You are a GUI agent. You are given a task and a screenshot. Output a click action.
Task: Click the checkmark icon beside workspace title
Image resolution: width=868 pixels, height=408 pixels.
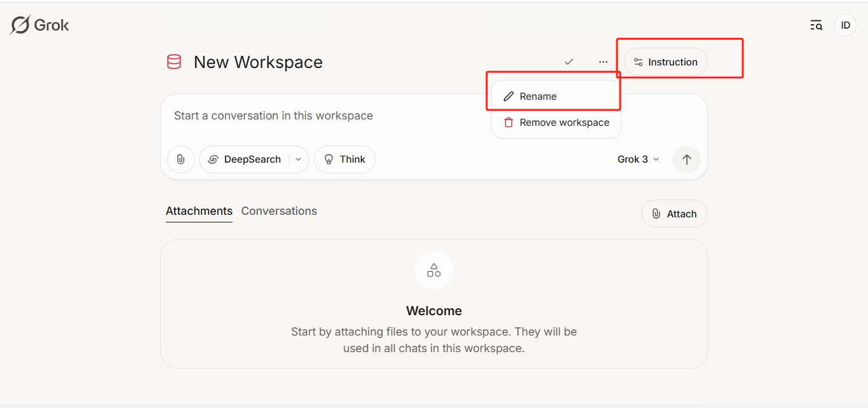tap(569, 62)
